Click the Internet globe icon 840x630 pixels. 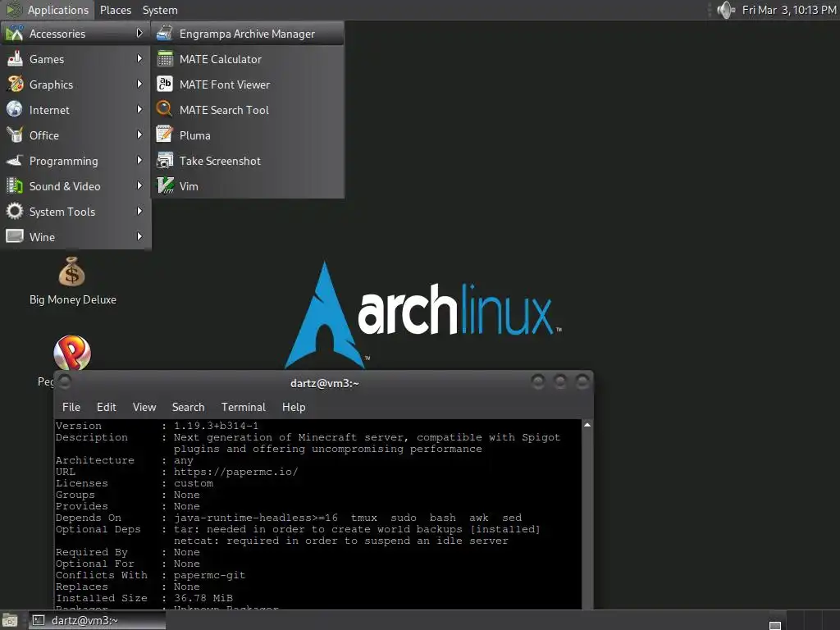[15, 109]
